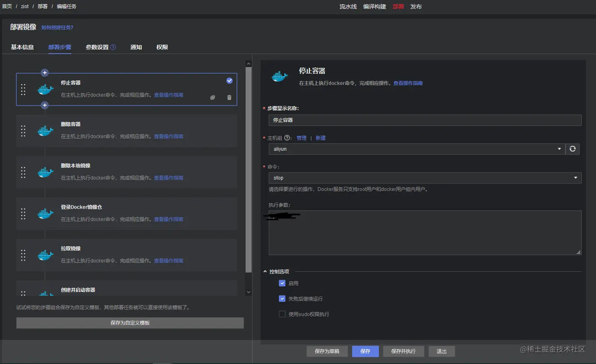Select the 删除本地镜像 step title
Screen dimensions: 596x364
(76, 166)
